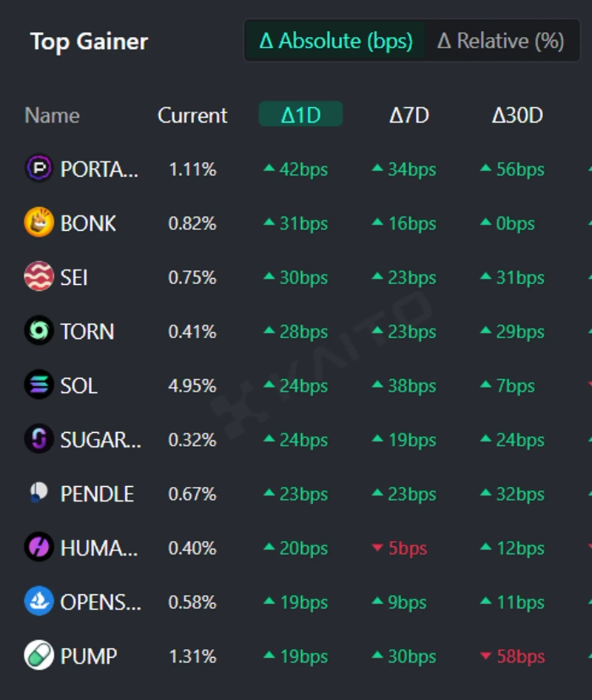
Task: Switch to Δ Relative (%) mode
Action: click(x=500, y=41)
